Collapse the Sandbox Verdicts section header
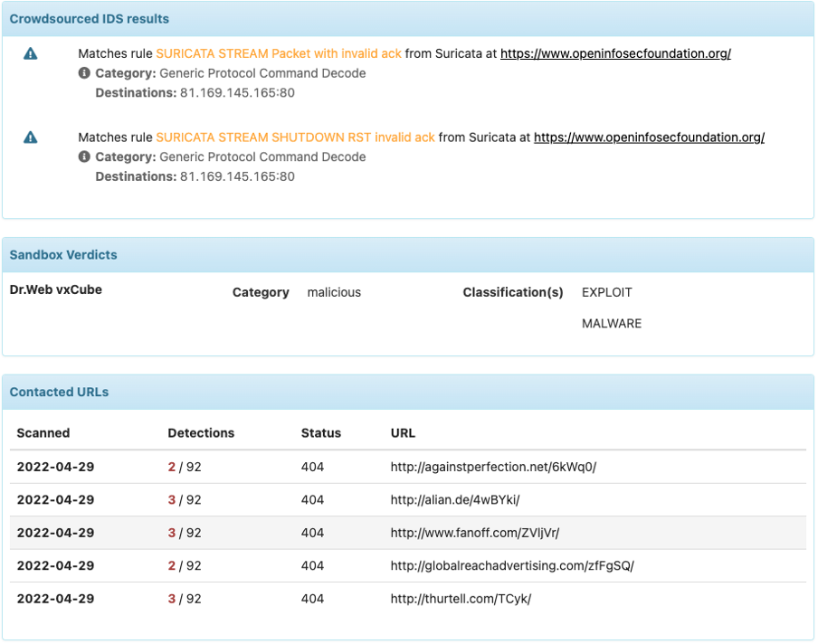818x644 pixels. coord(63,255)
